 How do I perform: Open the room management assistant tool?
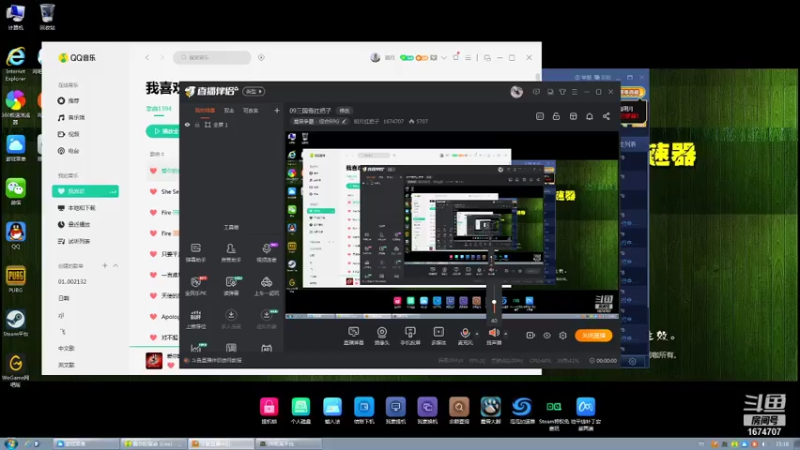click(x=231, y=253)
